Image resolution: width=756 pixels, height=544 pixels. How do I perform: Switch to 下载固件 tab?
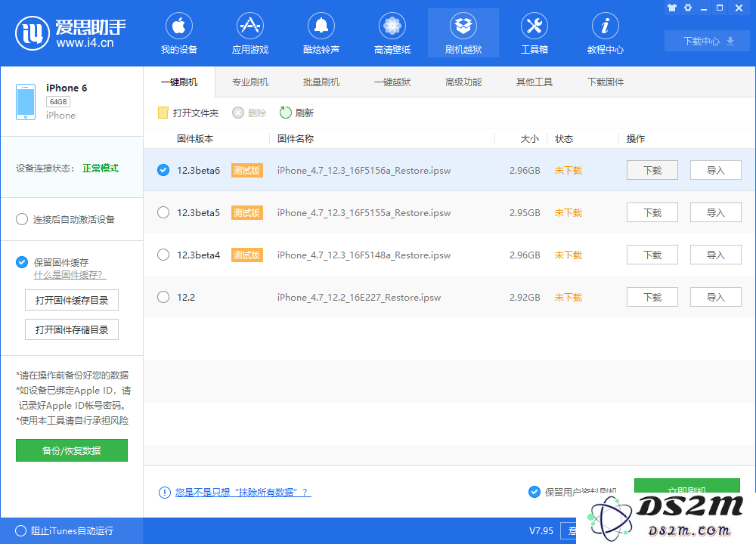coord(606,82)
